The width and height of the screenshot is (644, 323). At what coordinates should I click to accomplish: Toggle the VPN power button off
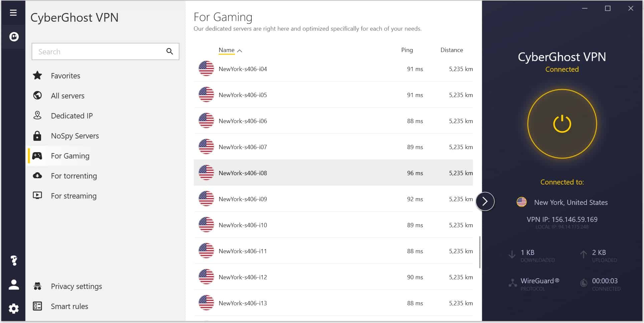(x=562, y=124)
